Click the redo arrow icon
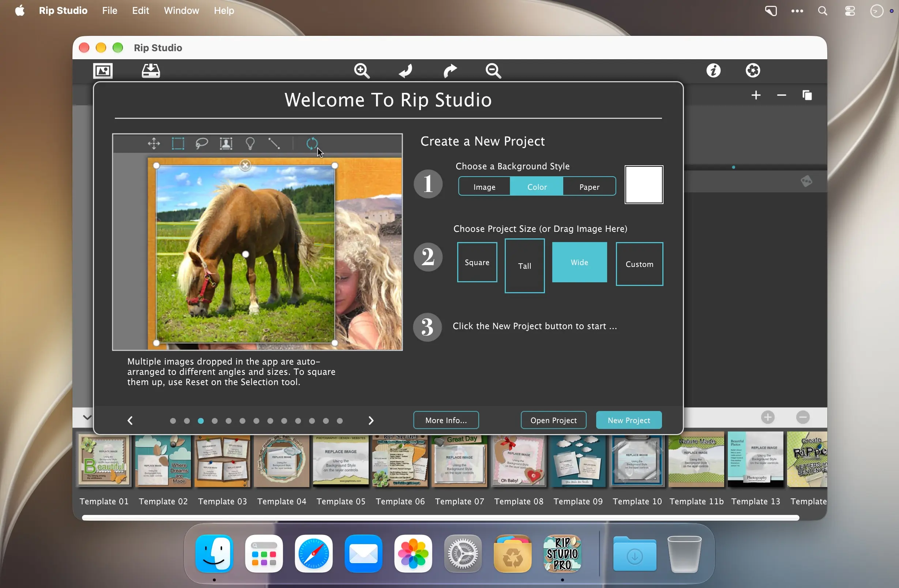This screenshot has width=899, height=588. click(x=449, y=71)
